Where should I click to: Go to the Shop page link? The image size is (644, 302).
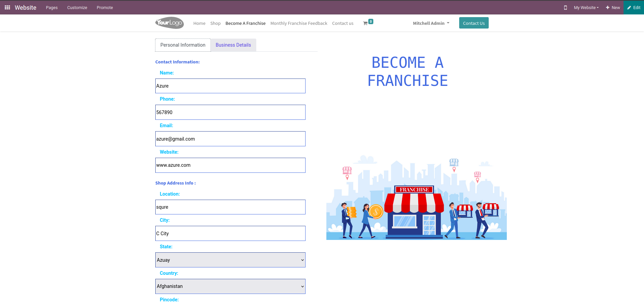215,23
